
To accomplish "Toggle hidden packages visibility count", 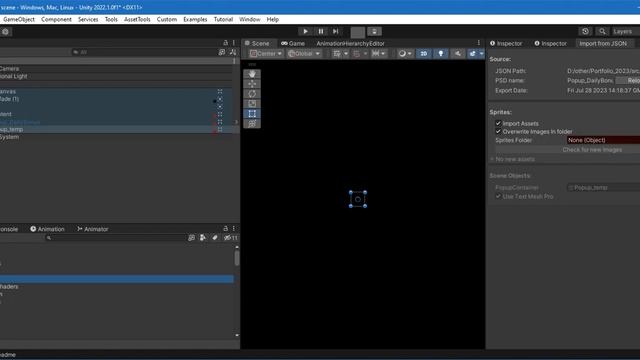I will point(231,238).
